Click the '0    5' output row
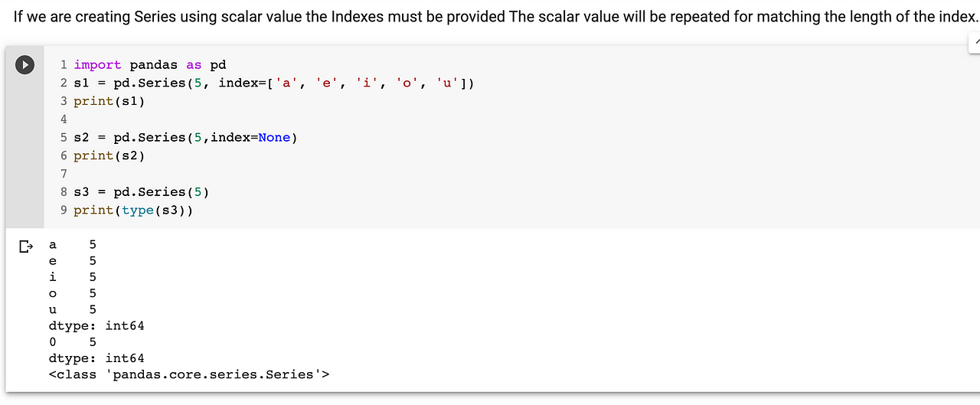 73,342
